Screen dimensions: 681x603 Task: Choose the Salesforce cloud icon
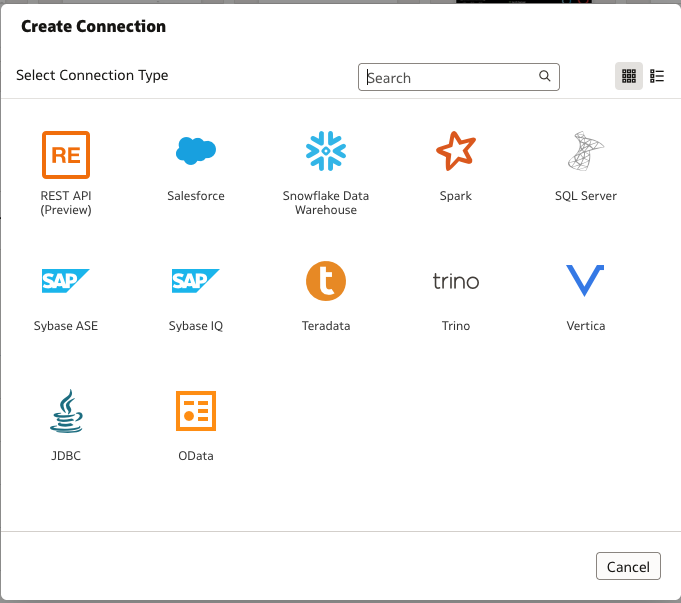point(196,151)
